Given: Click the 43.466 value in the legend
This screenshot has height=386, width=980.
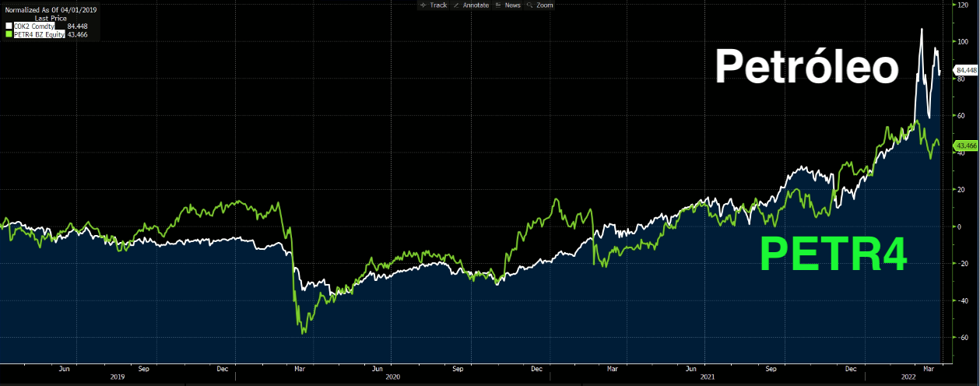Looking at the screenshot, I should point(76,33).
